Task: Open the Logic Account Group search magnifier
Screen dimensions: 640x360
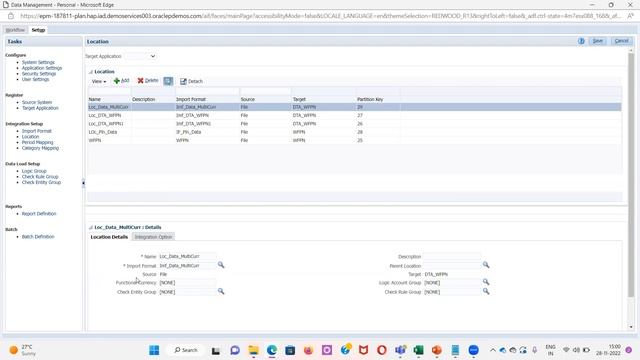Action: 486,282
